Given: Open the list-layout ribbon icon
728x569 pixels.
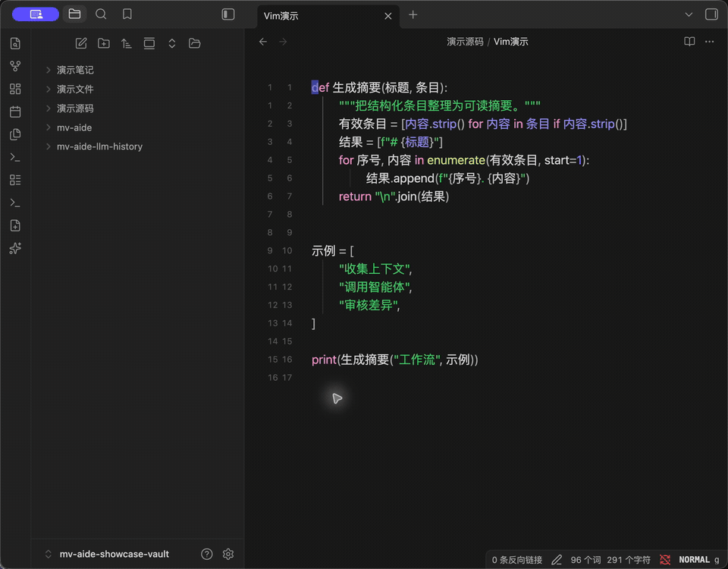Looking at the screenshot, I should click(15, 181).
